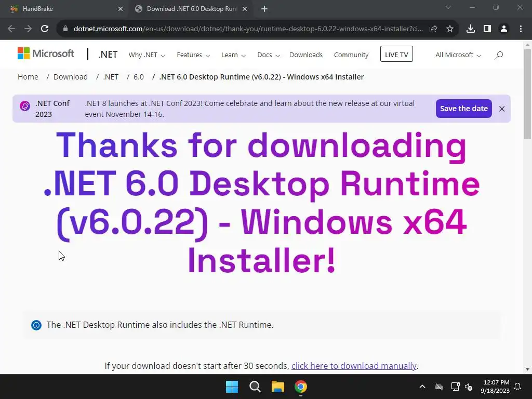Go to Download breadcrumb

click(x=71, y=77)
